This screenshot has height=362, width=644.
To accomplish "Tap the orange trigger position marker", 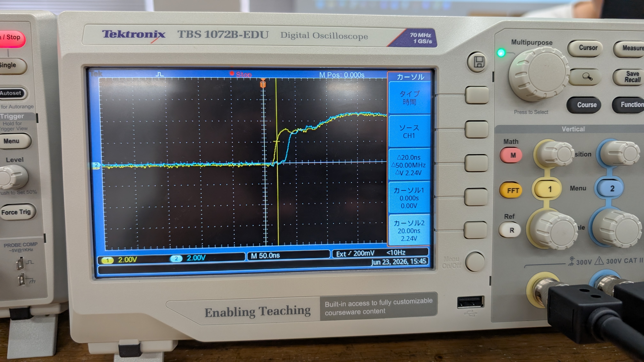I will [x=263, y=83].
